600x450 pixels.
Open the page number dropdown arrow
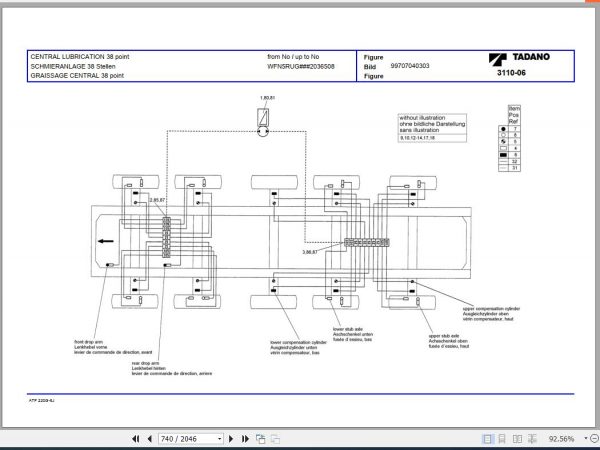point(220,439)
